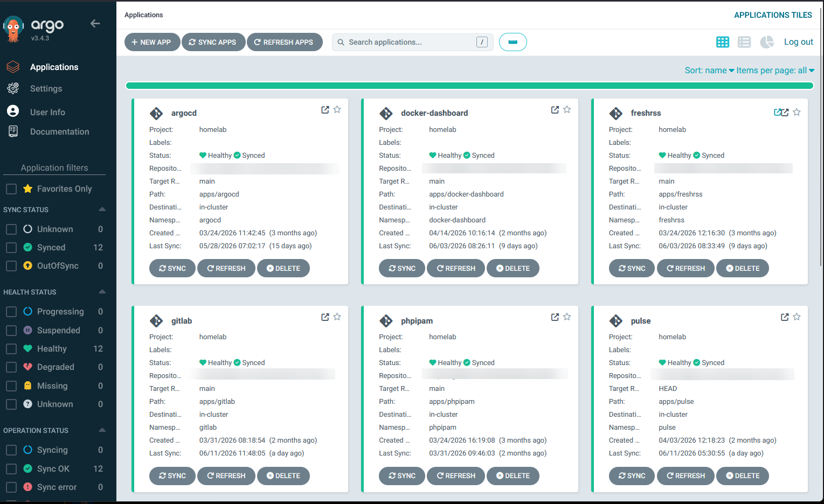Open external link of docker-dashboard app
This screenshot has width=824, height=504.
coord(555,110)
